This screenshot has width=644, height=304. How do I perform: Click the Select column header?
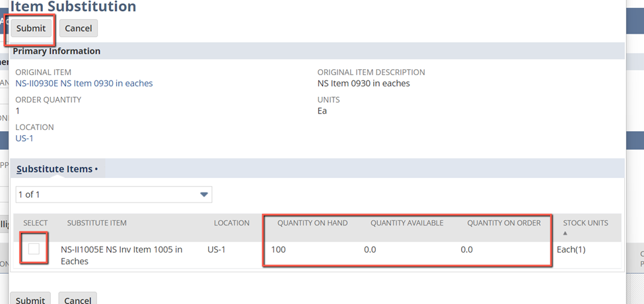click(x=36, y=224)
